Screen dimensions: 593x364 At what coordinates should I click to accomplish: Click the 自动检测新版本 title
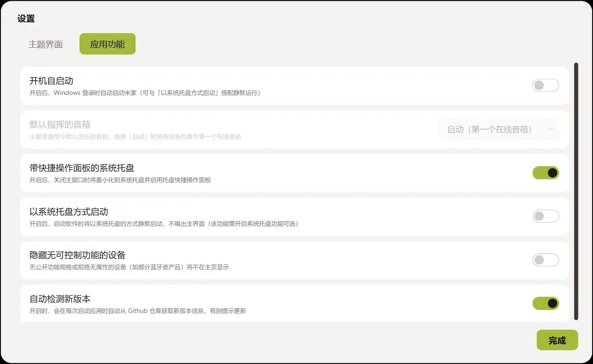tap(60, 299)
